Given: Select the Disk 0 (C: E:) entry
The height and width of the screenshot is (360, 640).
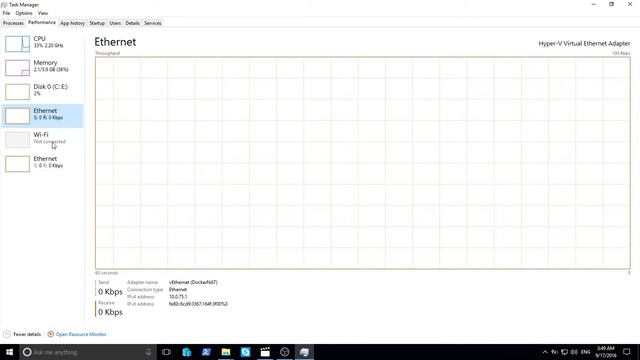Looking at the screenshot, I should pos(42,91).
